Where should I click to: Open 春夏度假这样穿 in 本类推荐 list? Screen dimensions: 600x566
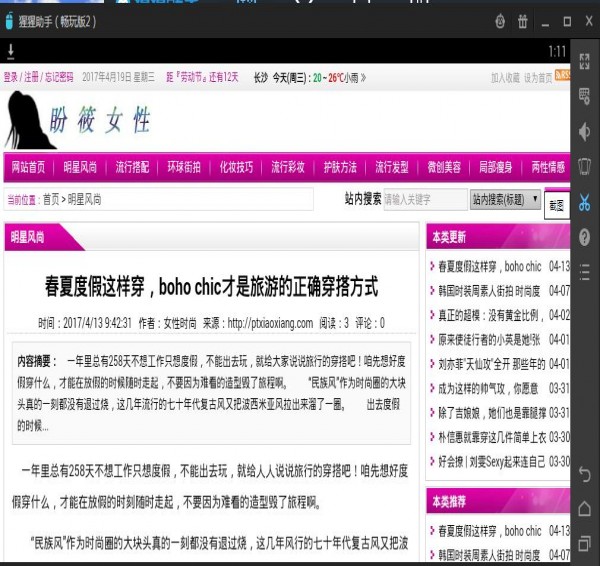click(x=489, y=531)
